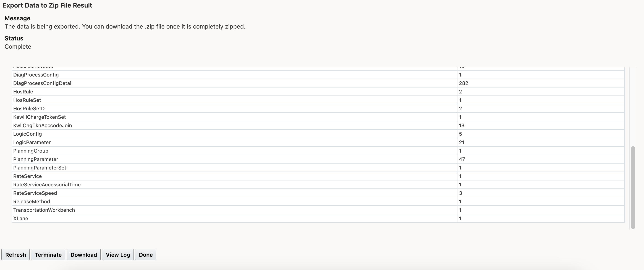This screenshot has width=644, height=270.
Task: Click the count 13 for KwllChgTknAcccodeJoin
Action: coord(461,125)
